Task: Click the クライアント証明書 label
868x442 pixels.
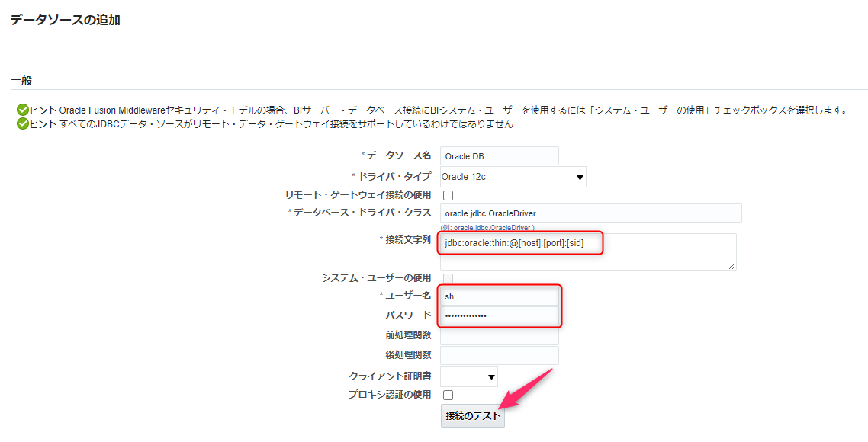Action: (x=390, y=376)
